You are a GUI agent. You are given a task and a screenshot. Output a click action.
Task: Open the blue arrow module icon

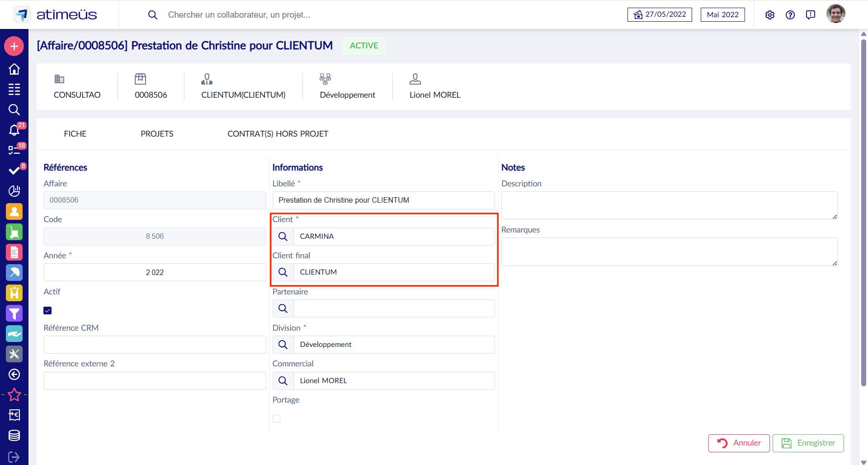[14, 272]
